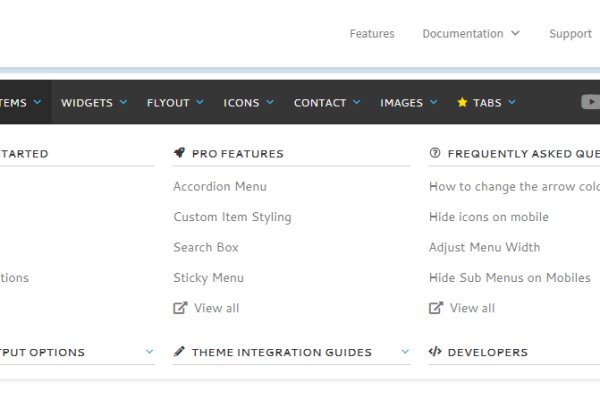Click the code brackets icon beside DEVELOPERS
600x400 pixels.
[x=435, y=352]
